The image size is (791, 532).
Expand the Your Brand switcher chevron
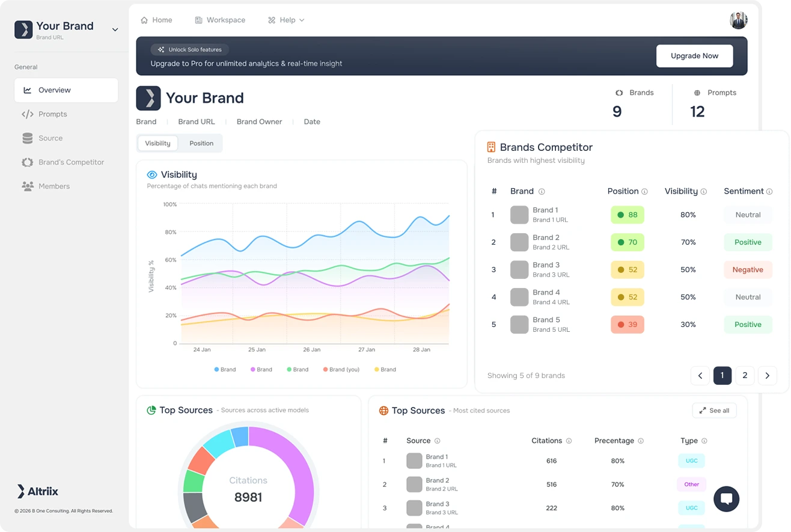click(x=115, y=29)
